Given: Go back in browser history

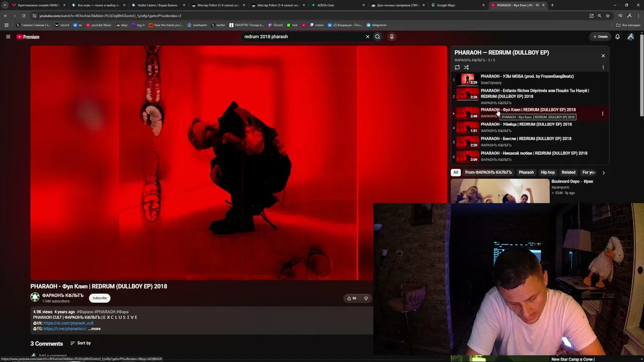Looking at the screenshot, I should pos(6,16).
